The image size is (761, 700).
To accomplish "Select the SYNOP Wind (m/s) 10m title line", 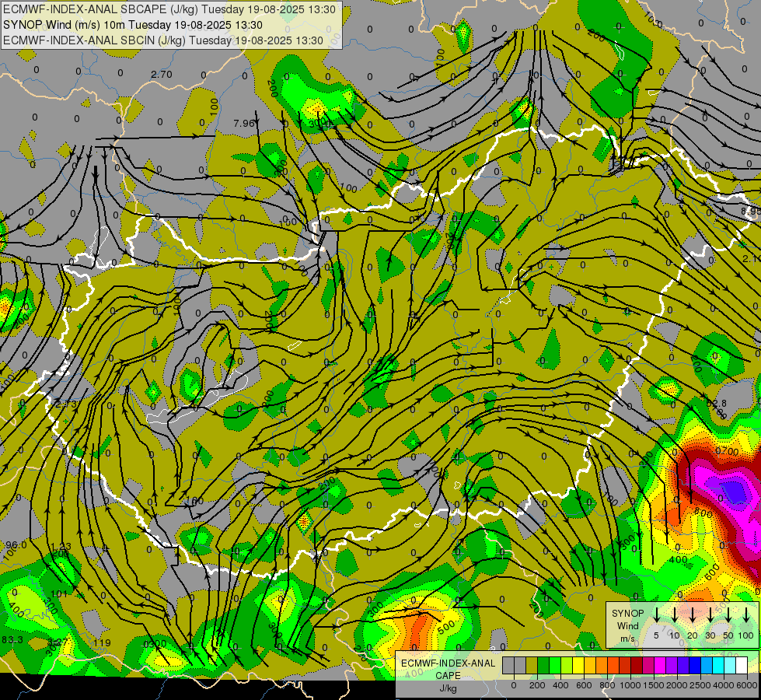I will point(132,25).
